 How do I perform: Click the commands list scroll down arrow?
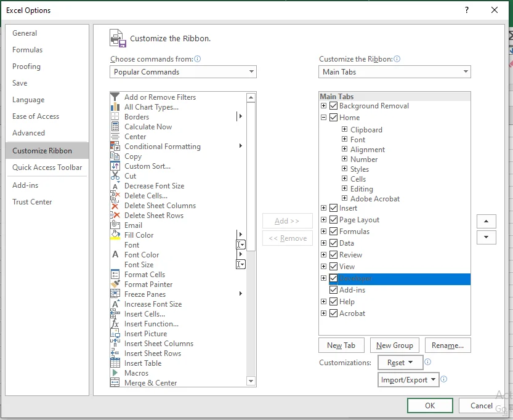[251, 381]
